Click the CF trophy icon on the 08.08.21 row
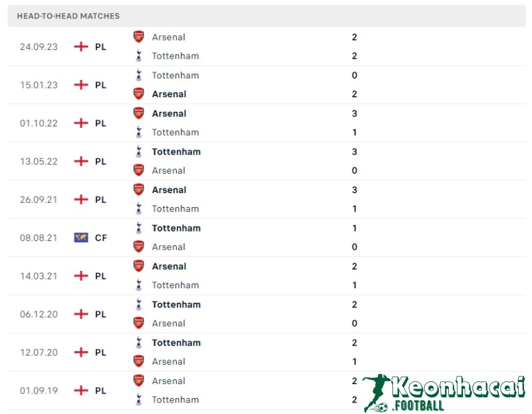The height and width of the screenshot is (414, 532). (x=82, y=237)
